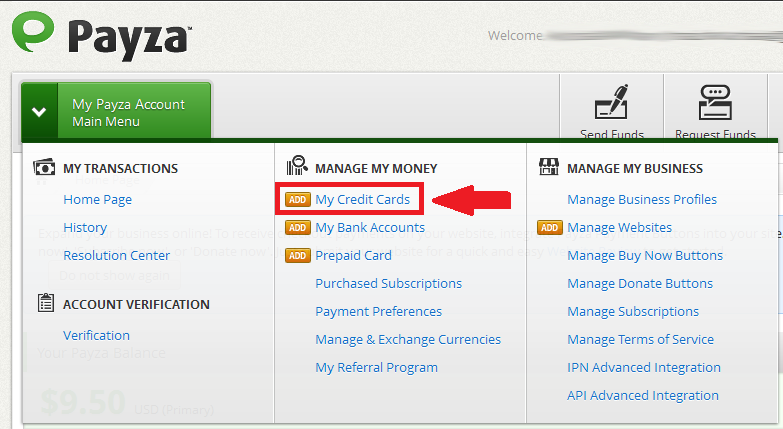783x429 pixels.
Task: Open the Verification link
Action: [x=96, y=335]
